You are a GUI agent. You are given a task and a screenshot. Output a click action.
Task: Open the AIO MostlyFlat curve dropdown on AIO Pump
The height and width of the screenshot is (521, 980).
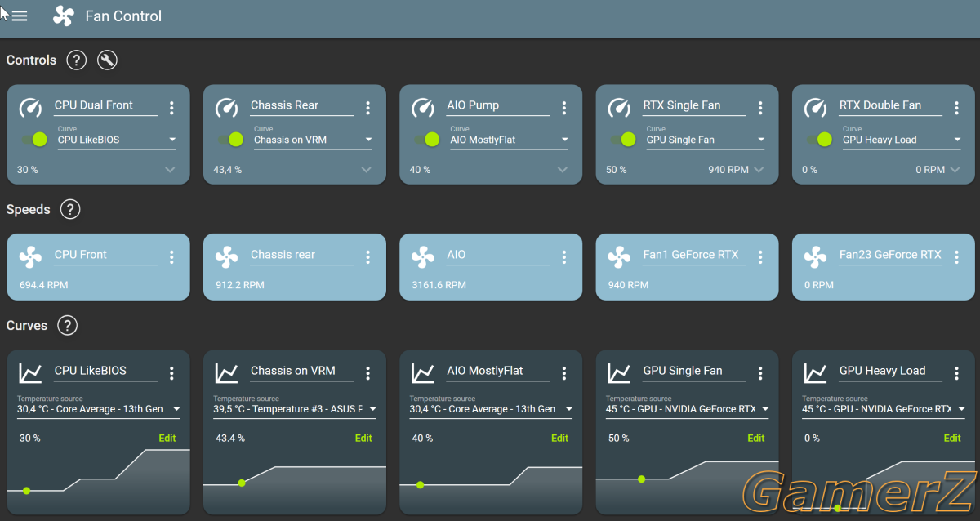(x=510, y=140)
